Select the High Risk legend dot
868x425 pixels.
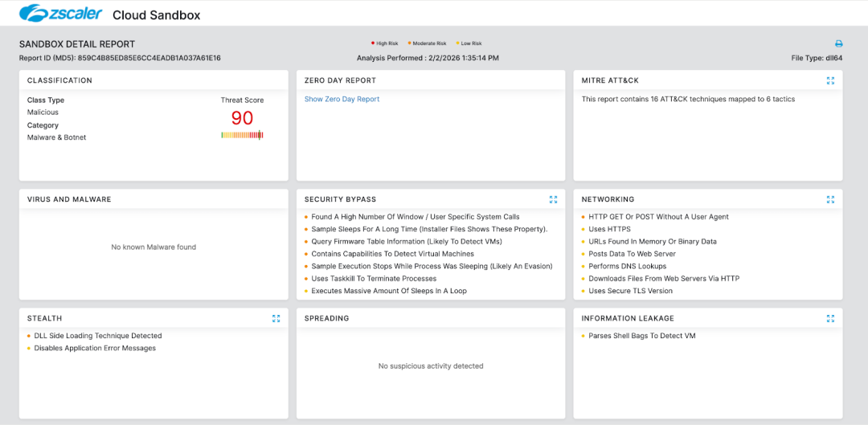(372, 43)
